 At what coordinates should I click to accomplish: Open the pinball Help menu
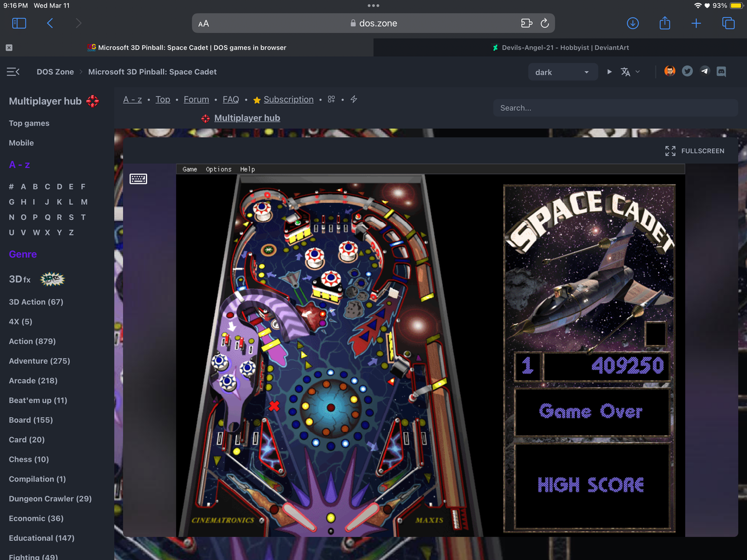pyautogui.click(x=247, y=169)
